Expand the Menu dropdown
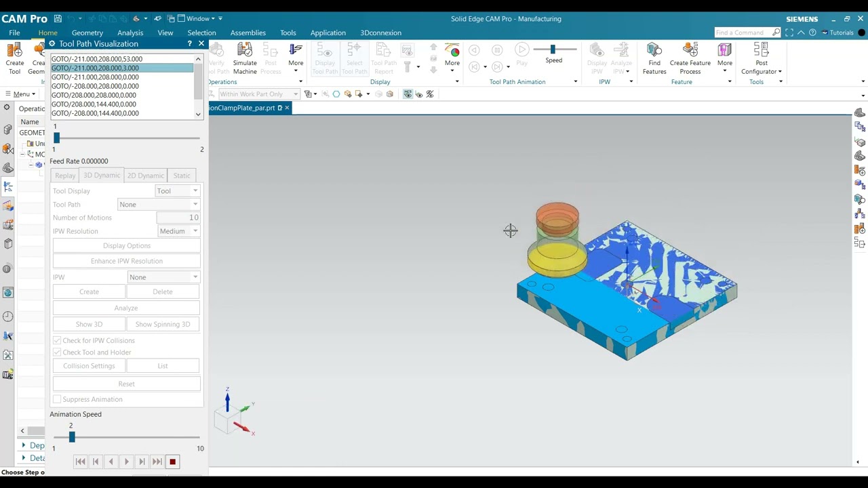The width and height of the screenshot is (868, 488). coord(21,94)
